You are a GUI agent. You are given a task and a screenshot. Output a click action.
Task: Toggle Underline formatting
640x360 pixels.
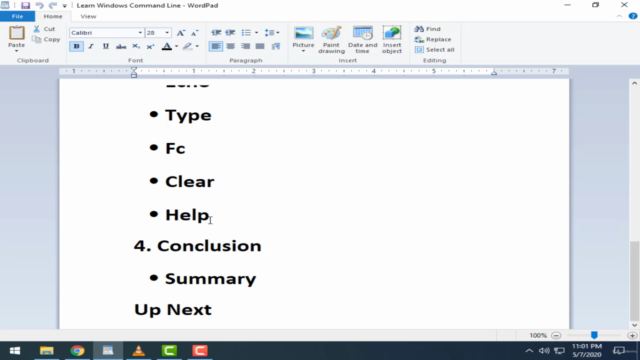click(x=106, y=46)
